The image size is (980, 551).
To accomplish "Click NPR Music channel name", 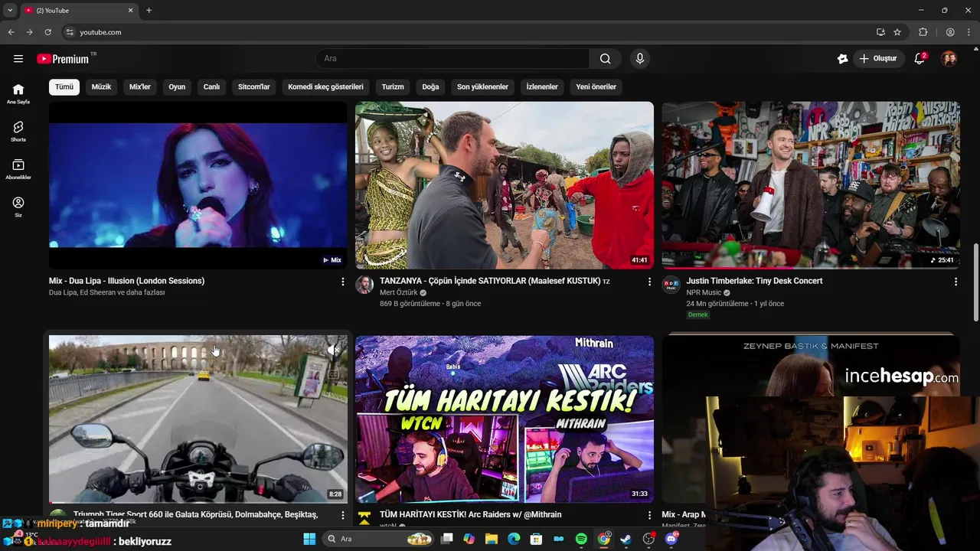I will [704, 292].
